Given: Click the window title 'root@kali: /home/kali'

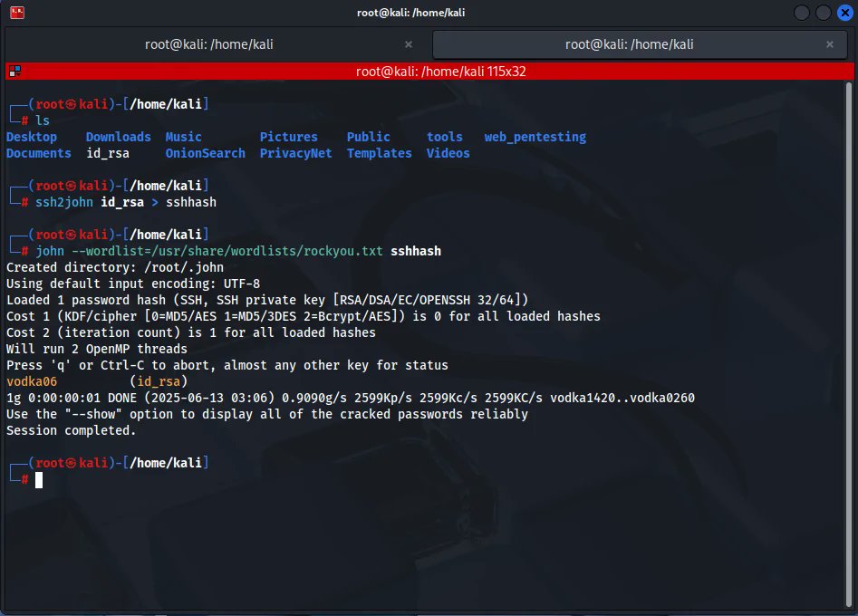Looking at the screenshot, I should 411,13.
